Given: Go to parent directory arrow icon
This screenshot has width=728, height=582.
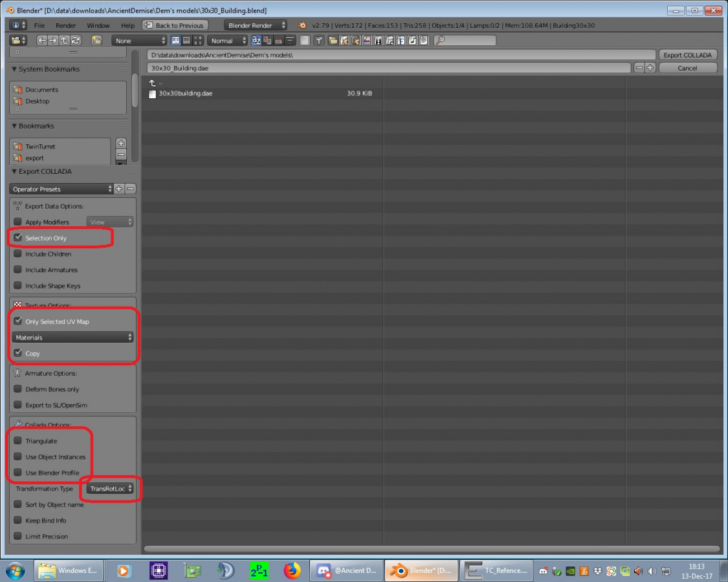Looking at the screenshot, I should tap(65, 41).
